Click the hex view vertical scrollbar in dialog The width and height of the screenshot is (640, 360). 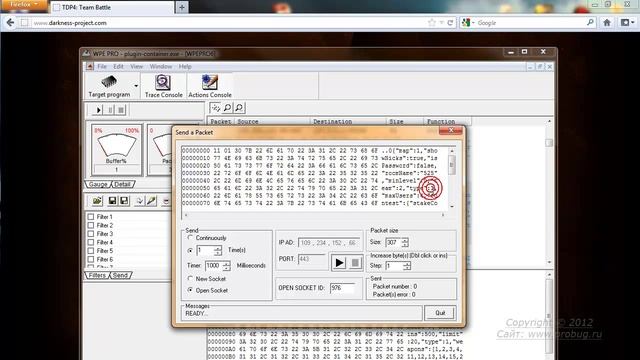click(x=452, y=178)
